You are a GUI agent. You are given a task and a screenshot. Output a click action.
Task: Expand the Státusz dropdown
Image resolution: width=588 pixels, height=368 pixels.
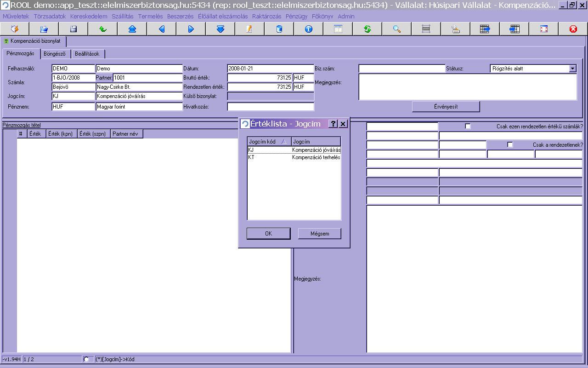coord(572,69)
